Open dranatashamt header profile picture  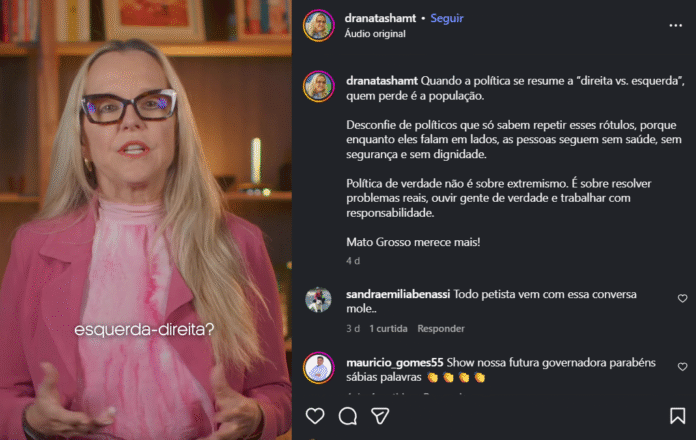tap(319, 25)
